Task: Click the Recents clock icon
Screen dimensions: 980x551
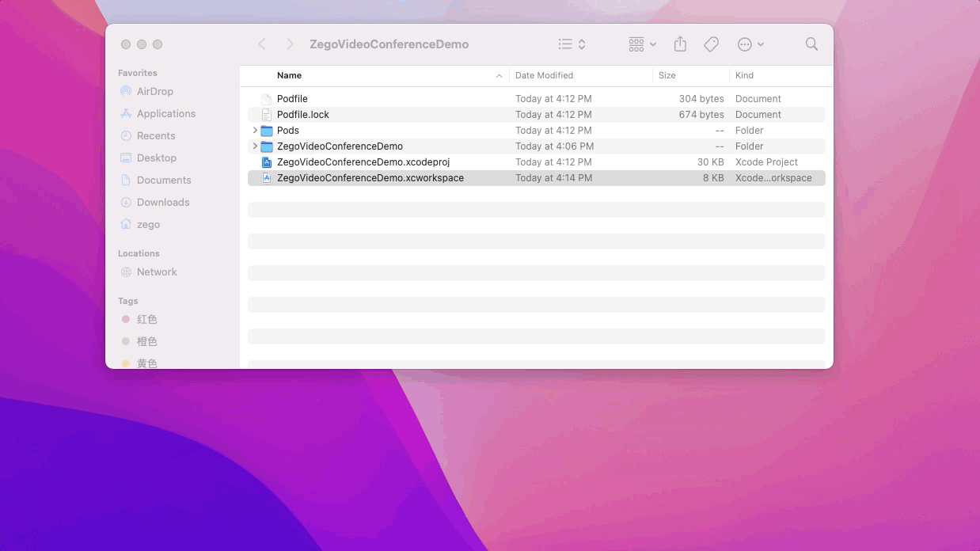Action: [126, 135]
